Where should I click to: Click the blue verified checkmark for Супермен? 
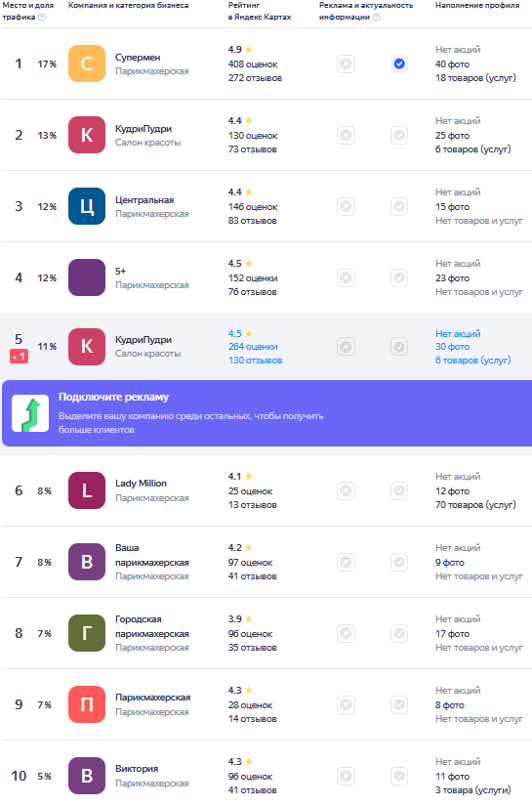(x=399, y=64)
